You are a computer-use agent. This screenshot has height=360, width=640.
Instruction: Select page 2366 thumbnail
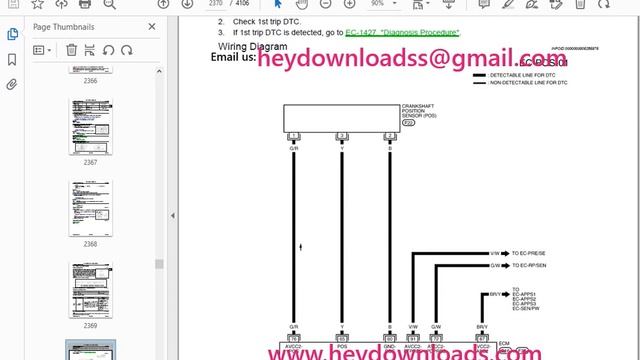tap(91, 69)
